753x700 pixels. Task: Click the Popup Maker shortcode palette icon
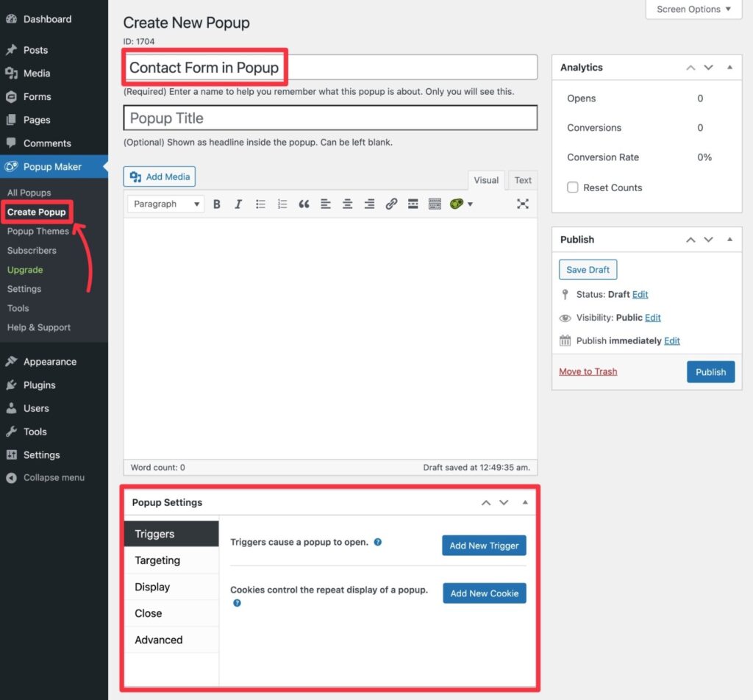[x=456, y=204]
